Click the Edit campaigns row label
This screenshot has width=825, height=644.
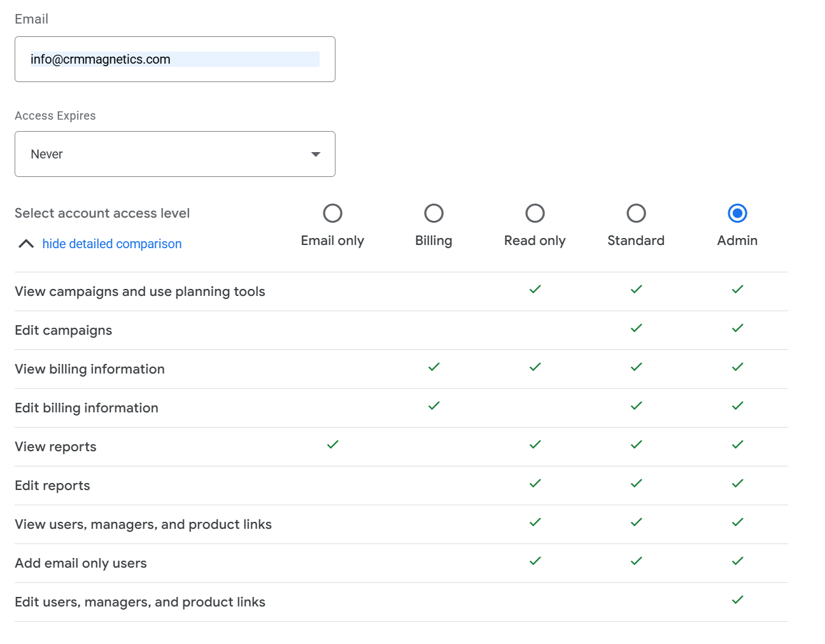(x=64, y=330)
